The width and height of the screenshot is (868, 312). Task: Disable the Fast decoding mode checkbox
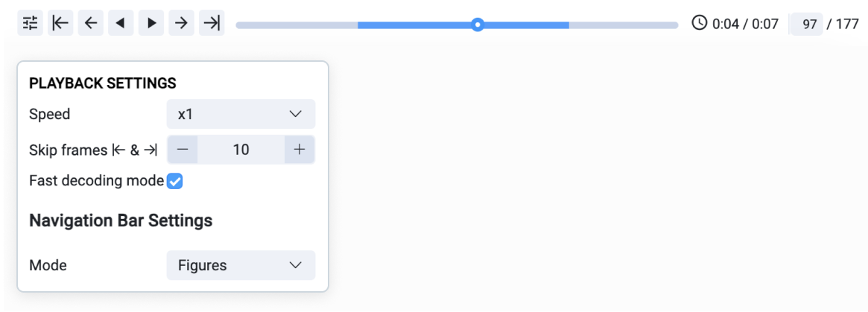coord(175,181)
